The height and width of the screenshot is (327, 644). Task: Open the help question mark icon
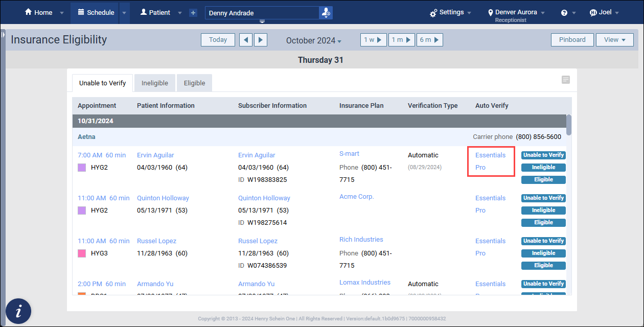click(x=564, y=13)
